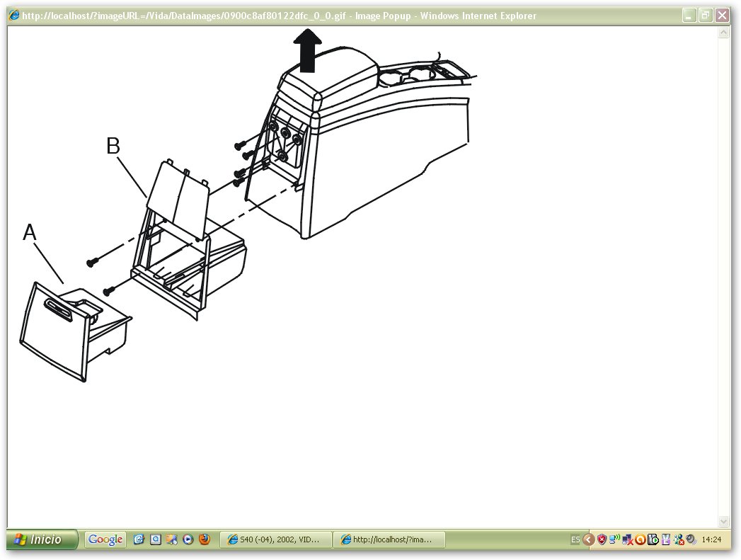Restore down the Image Popup window

[x=705, y=15]
